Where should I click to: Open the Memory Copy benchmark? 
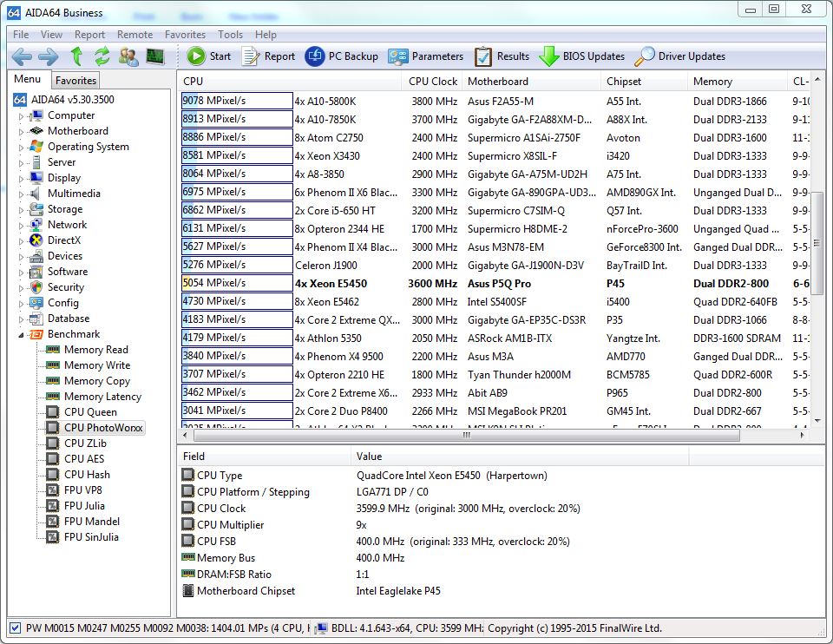[97, 381]
